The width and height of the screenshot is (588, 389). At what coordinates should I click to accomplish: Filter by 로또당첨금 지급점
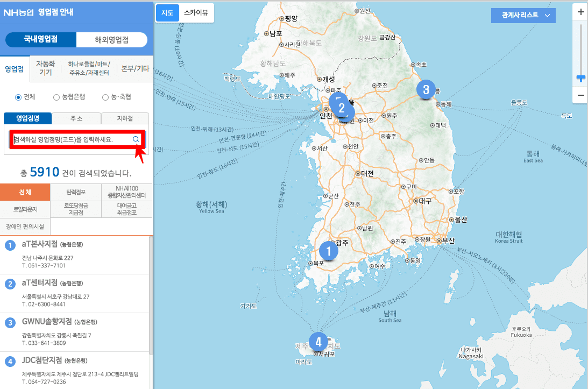[76, 209]
